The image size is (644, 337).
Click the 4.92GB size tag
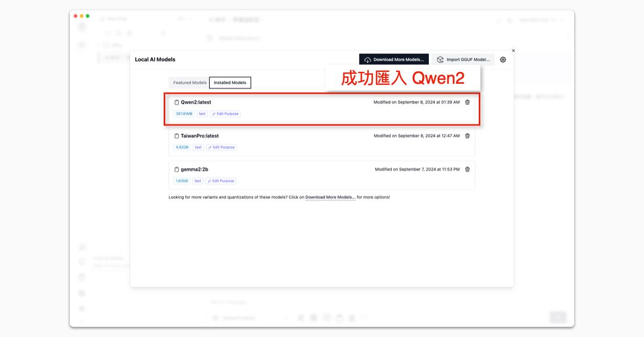click(182, 147)
